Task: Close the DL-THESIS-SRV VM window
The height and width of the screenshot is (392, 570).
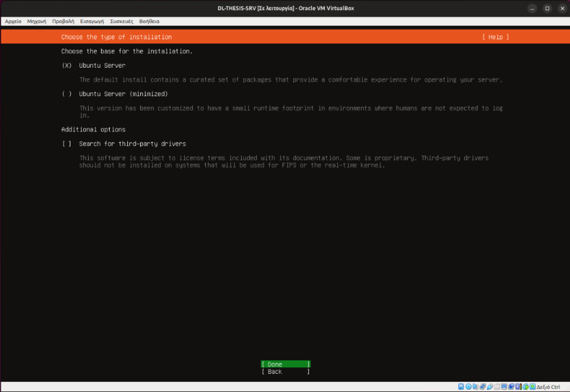Action: tap(562, 8)
